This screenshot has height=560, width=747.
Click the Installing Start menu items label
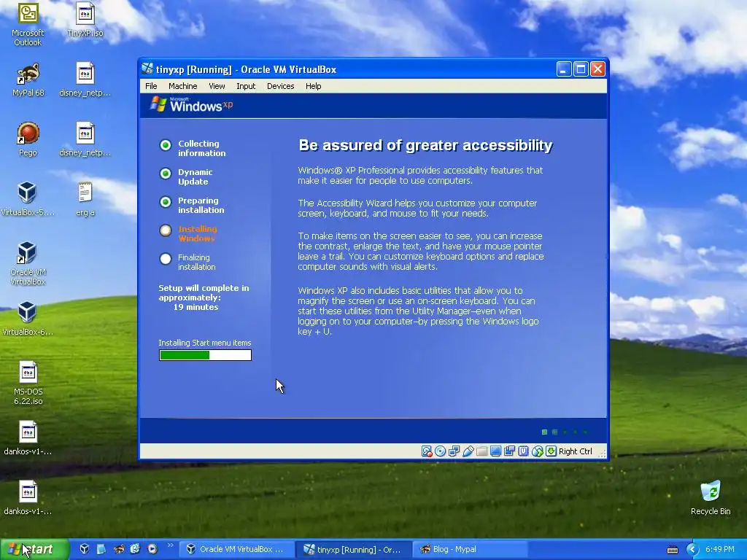click(205, 343)
